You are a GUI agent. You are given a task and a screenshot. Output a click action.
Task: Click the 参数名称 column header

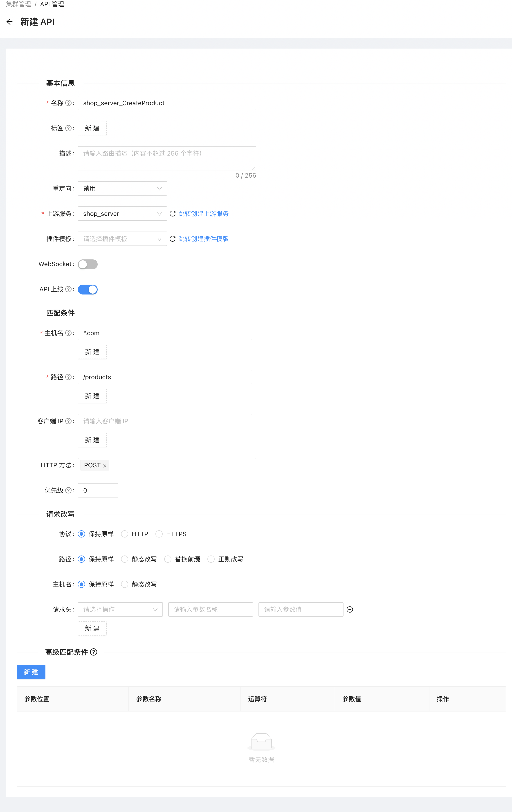point(185,699)
